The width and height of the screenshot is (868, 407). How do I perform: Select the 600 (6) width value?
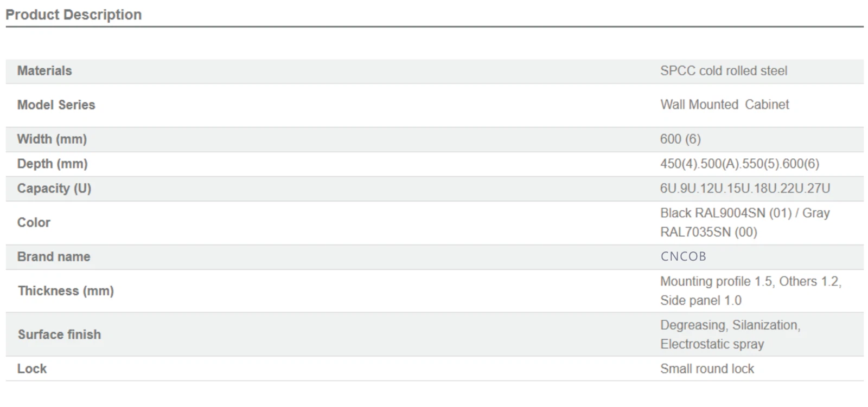click(x=680, y=139)
